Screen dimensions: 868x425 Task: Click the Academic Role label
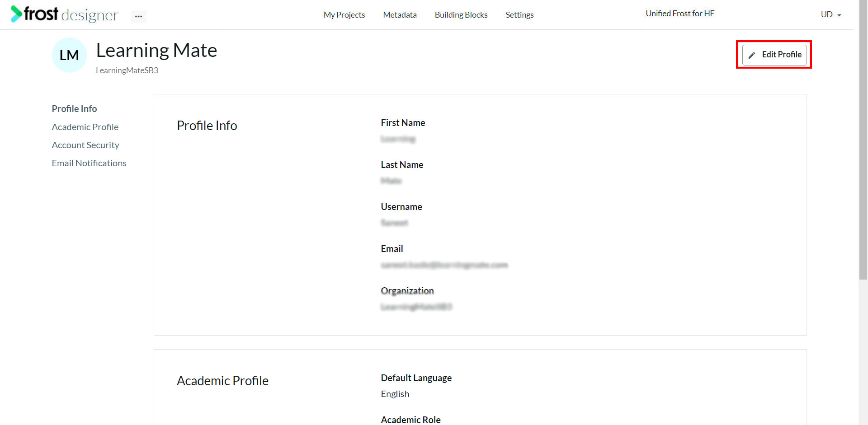(x=410, y=420)
